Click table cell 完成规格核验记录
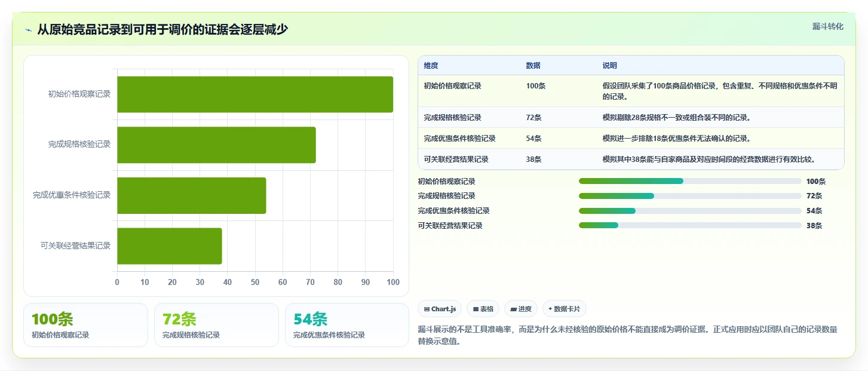 (453, 118)
